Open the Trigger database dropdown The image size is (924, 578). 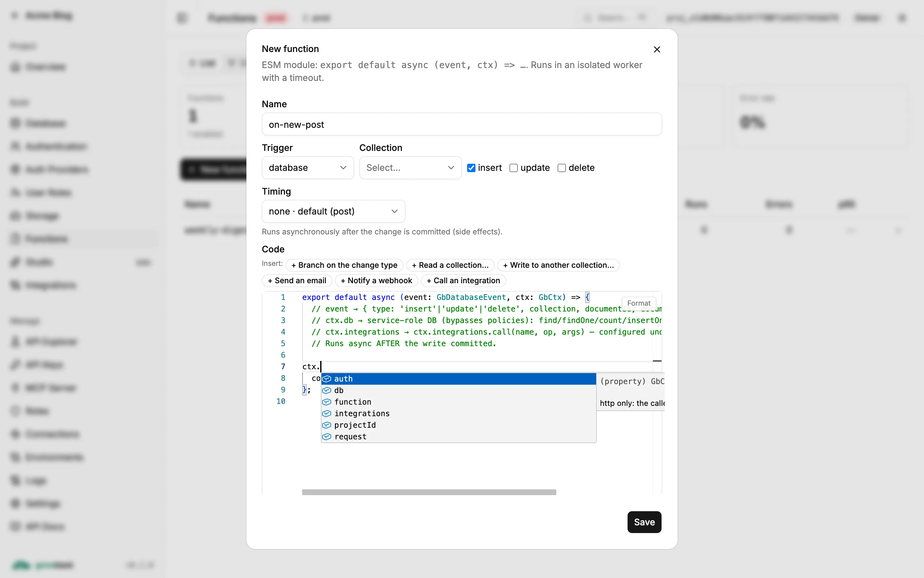tap(308, 167)
